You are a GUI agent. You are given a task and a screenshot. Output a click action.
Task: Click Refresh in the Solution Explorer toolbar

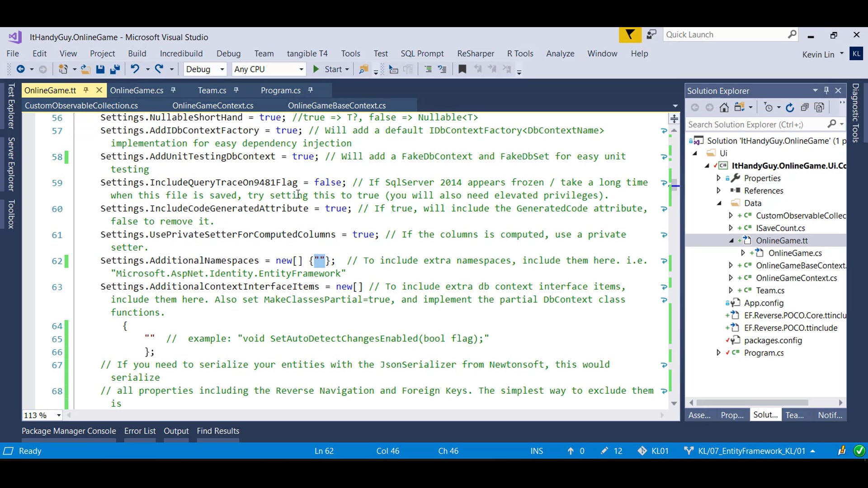[790, 108]
